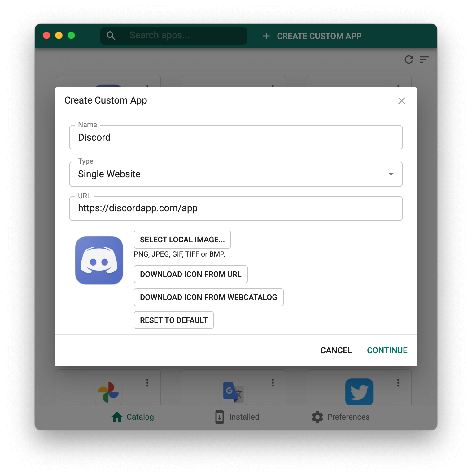Click Download Icon From URL button
The height and width of the screenshot is (476, 472).
191,274
